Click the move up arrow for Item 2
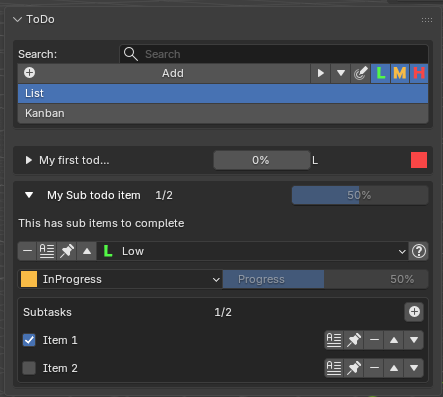 pyautogui.click(x=394, y=368)
